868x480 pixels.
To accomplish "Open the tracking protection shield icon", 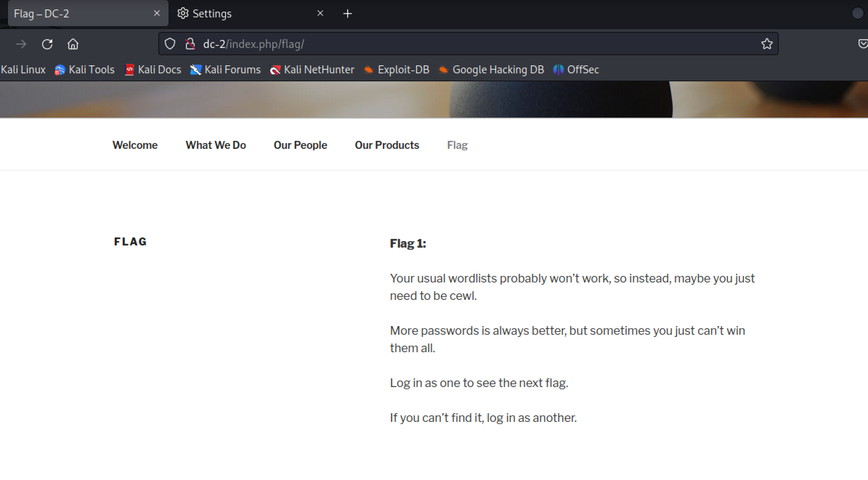I will 170,44.
